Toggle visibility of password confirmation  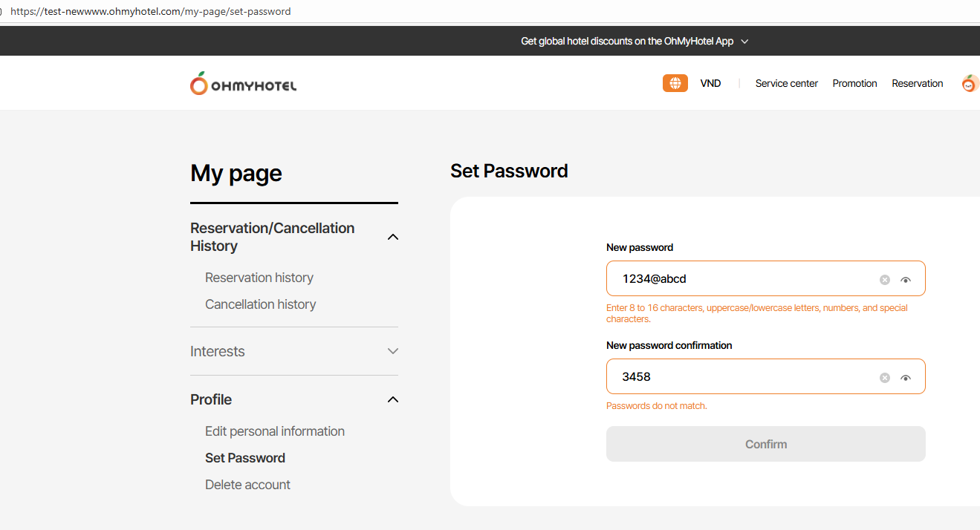pos(905,378)
